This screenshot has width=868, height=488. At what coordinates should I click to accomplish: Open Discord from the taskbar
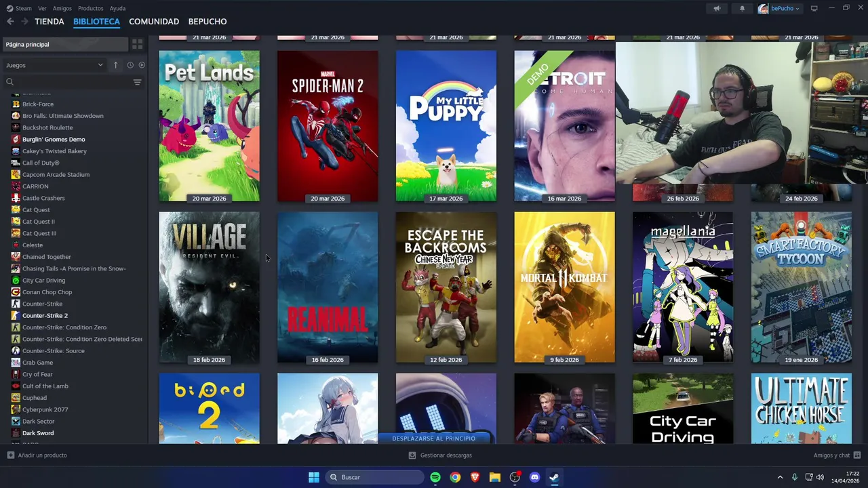(534, 477)
